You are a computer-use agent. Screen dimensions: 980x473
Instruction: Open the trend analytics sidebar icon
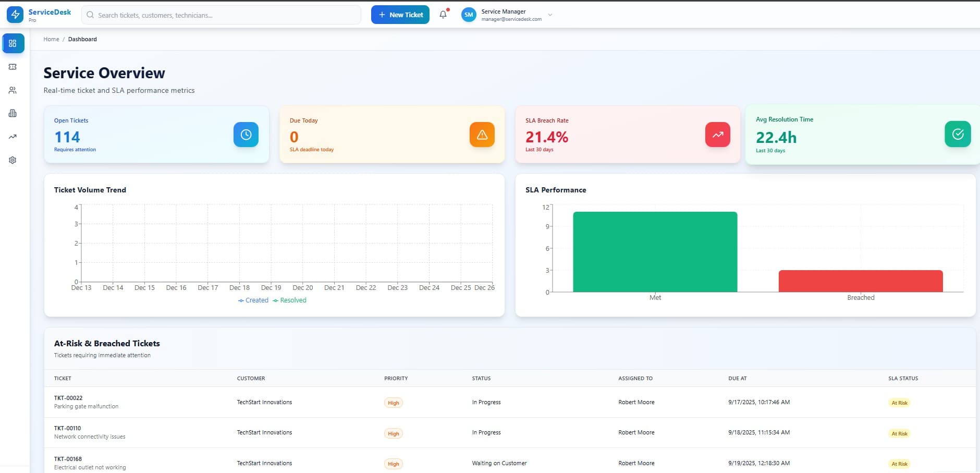(x=13, y=137)
